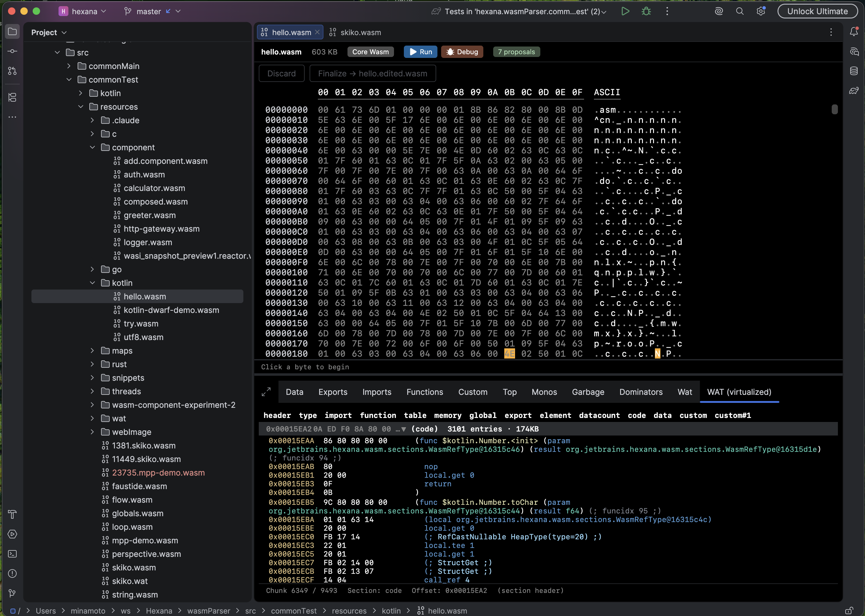The height and width of the screenshot is (616, 865).
Task: Open the Services tool window icon
Action: pos(12,534)
